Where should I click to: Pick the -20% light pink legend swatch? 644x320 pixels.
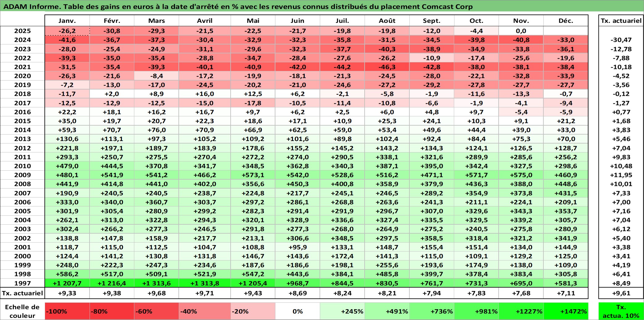coord(253,311)
